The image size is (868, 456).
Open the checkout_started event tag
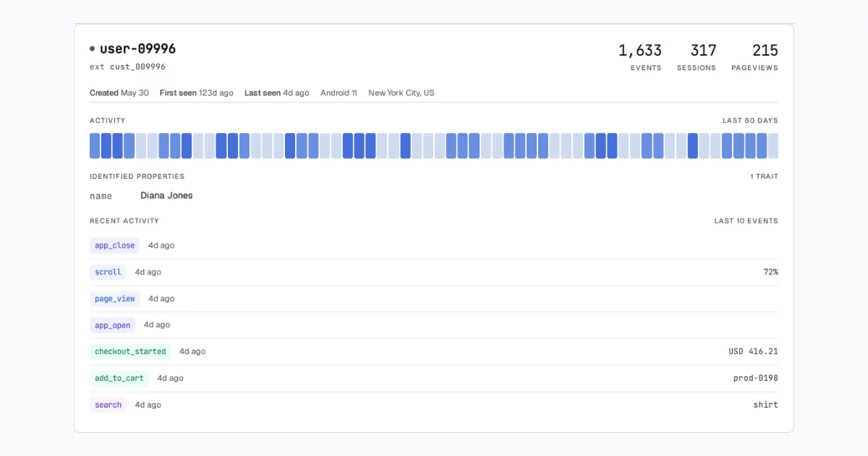[130, 352]
